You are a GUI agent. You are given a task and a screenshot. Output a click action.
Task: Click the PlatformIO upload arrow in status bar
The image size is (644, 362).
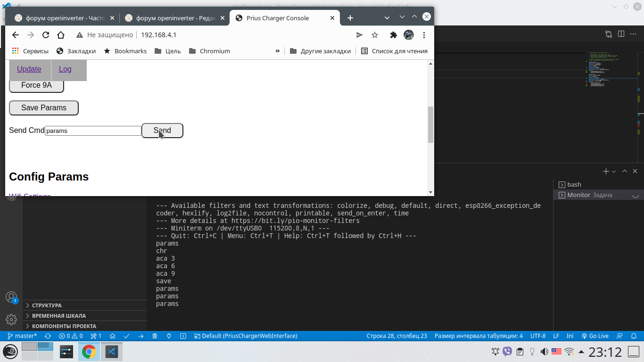pyautogui.click(x=140, y=336)
